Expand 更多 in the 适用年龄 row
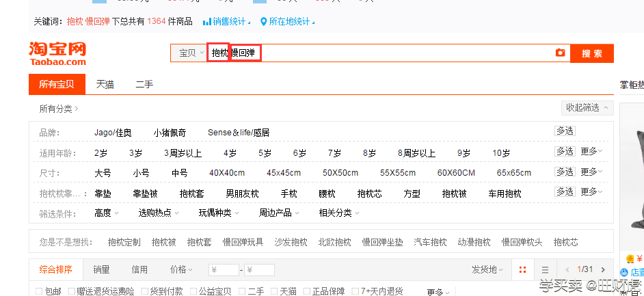 (591, 151)
